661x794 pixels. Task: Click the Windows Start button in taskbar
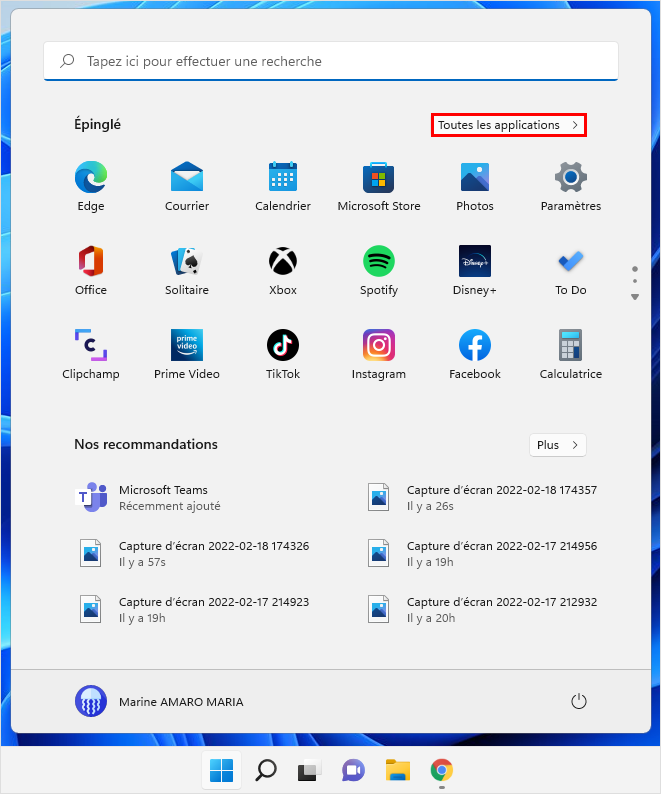[x=221, y=770]
